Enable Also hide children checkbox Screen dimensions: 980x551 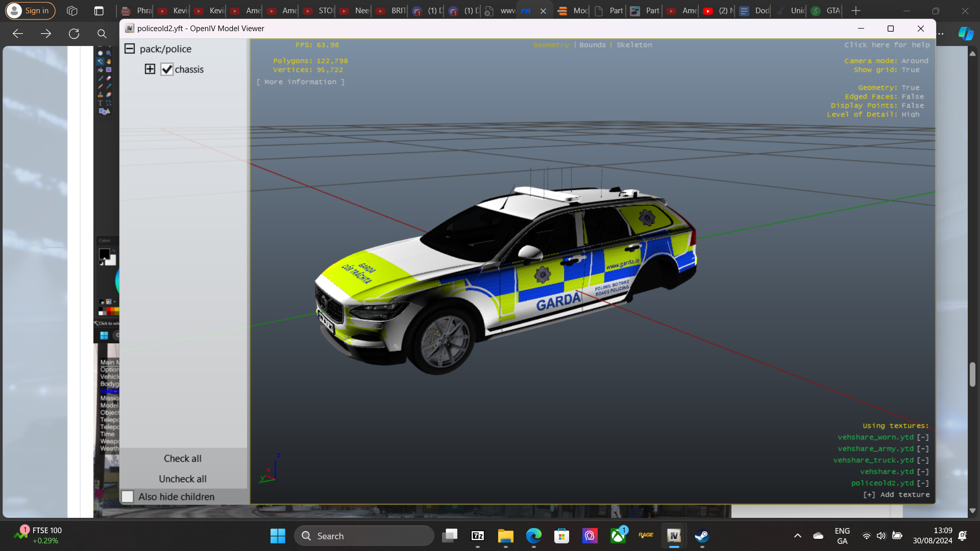(128, 496)
